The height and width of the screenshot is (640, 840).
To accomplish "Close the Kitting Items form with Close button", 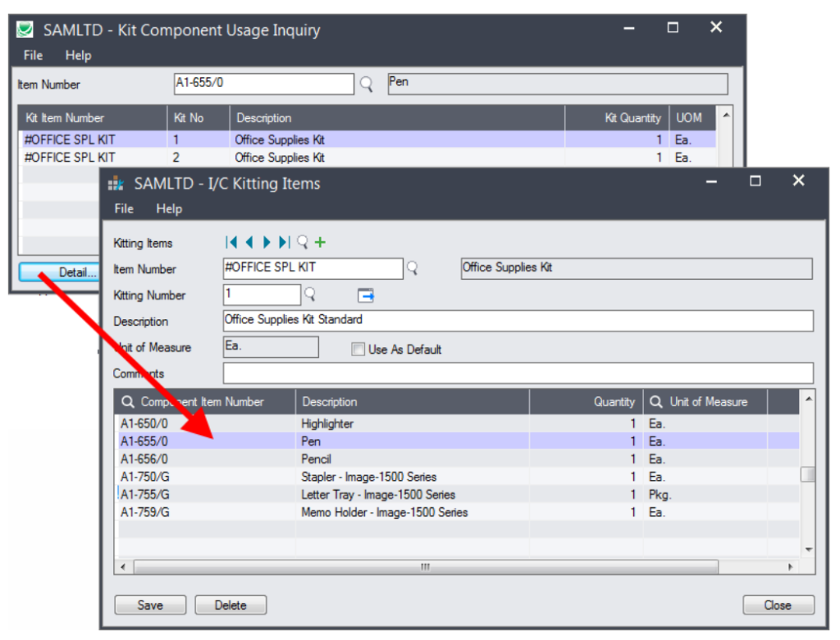I will pyautogui.click(x=778, y=606).
